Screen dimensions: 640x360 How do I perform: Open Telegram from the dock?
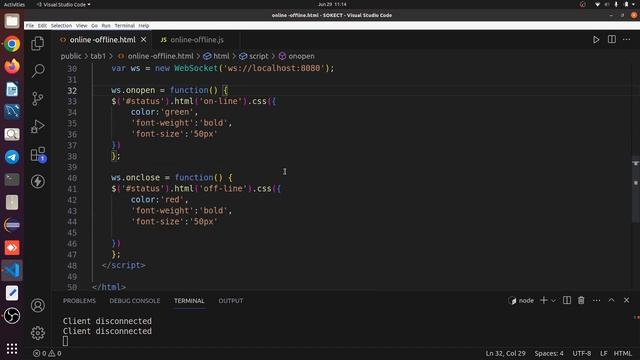click(12, 157)
